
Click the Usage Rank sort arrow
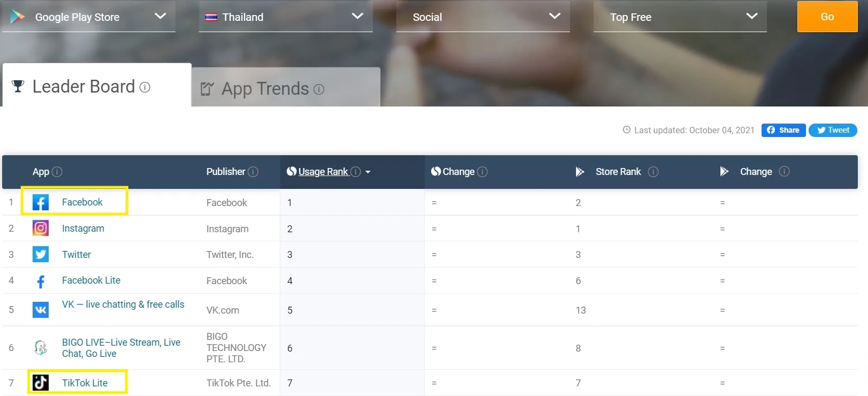tap(368, 172)
